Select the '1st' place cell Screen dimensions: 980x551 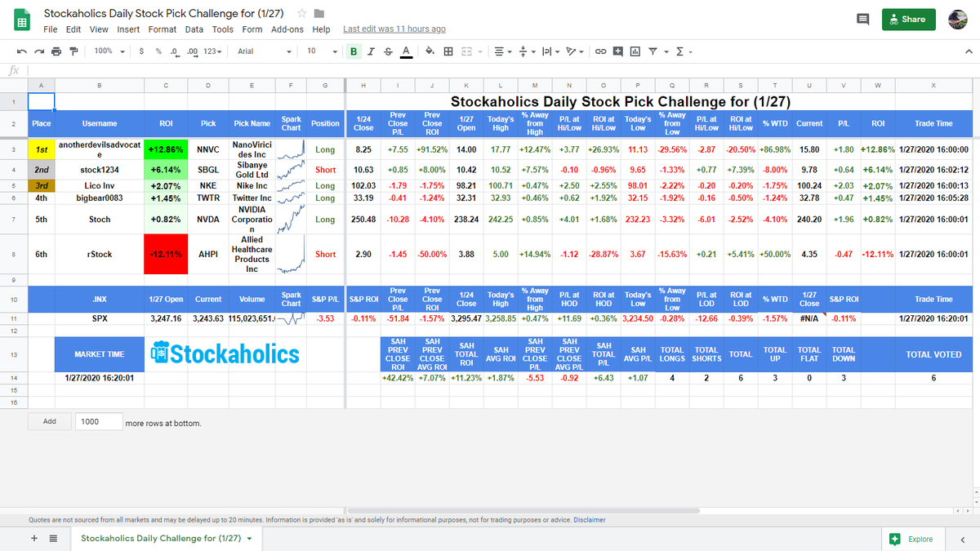click(x=42, y=150)
